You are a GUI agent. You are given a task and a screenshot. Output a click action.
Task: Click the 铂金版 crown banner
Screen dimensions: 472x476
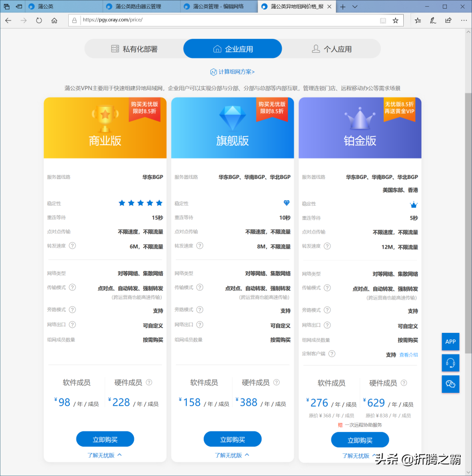(360, 128)
